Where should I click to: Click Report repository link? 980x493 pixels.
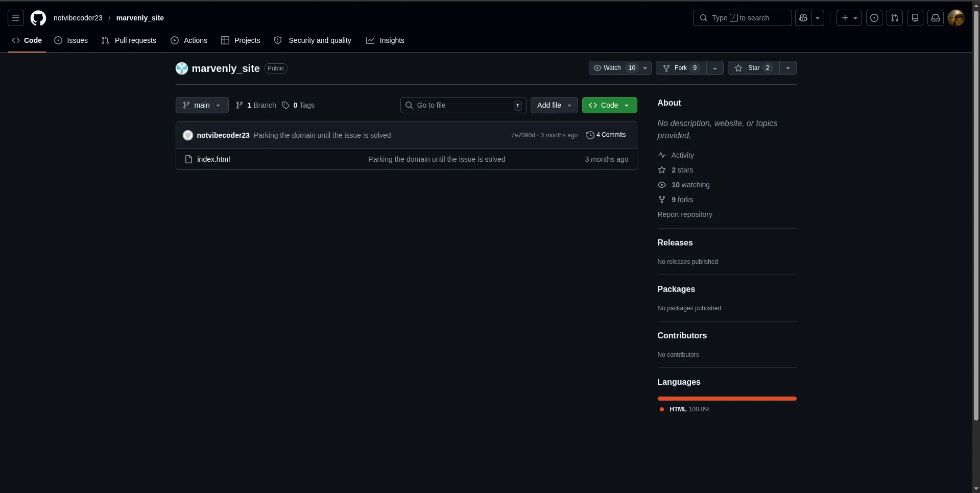[x=684, y=214]
